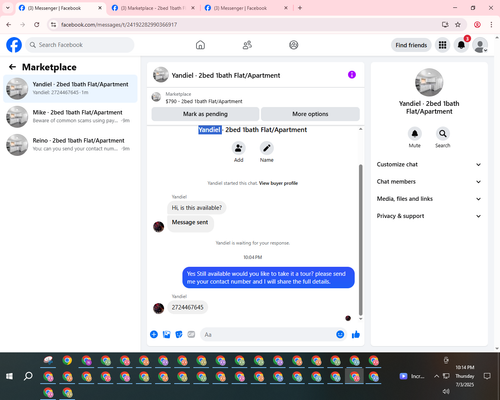Viewport: 500px width, 400px height.
Task: Send a thumbs-up like
Action: pos(356,334)
